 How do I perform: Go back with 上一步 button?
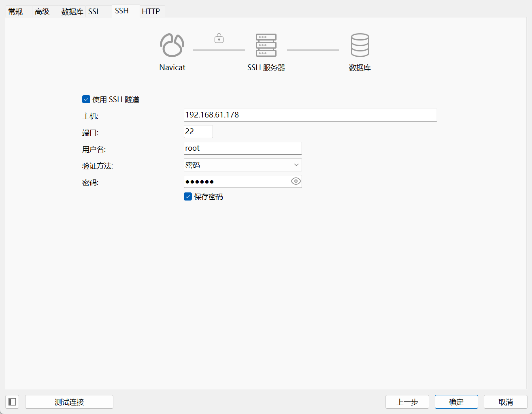pos(407,402)
